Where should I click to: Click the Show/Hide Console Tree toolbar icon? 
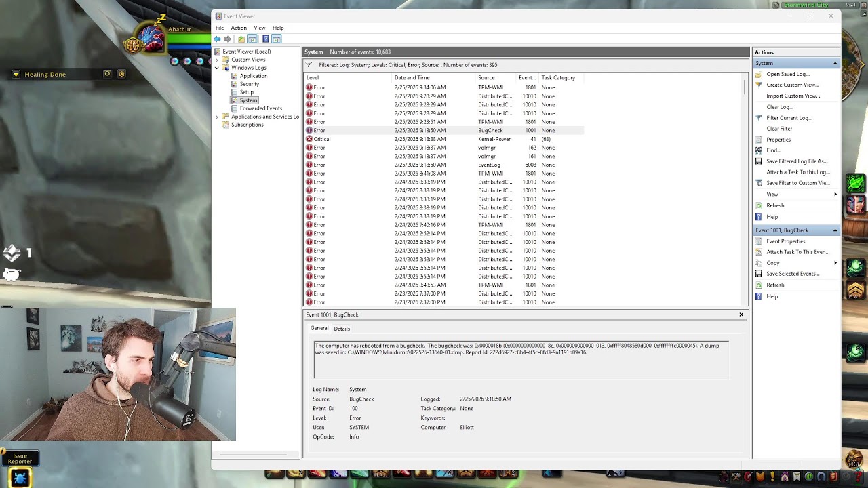[252, 39]
